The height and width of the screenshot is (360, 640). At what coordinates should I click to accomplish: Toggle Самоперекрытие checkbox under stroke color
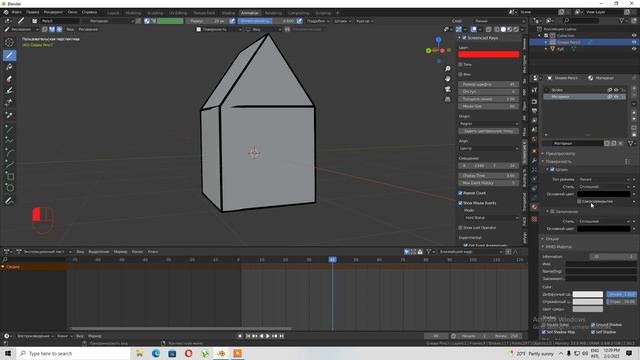[579, 202]
